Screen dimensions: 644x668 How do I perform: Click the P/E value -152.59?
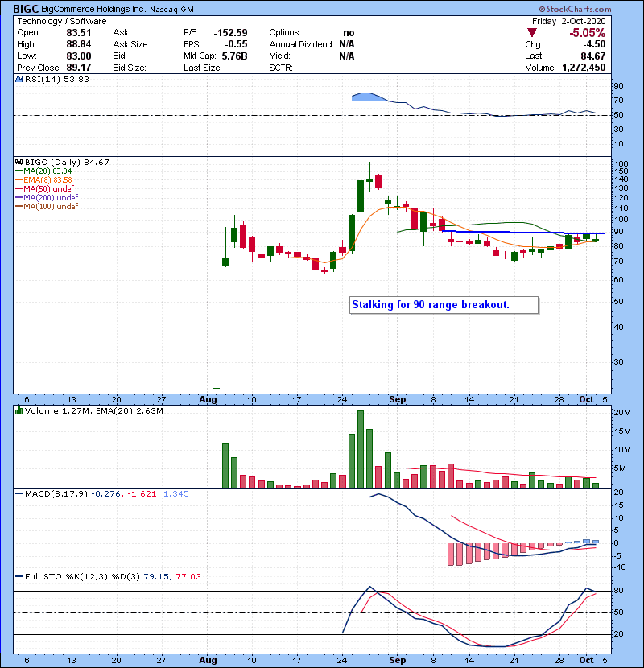coord(230,33)
